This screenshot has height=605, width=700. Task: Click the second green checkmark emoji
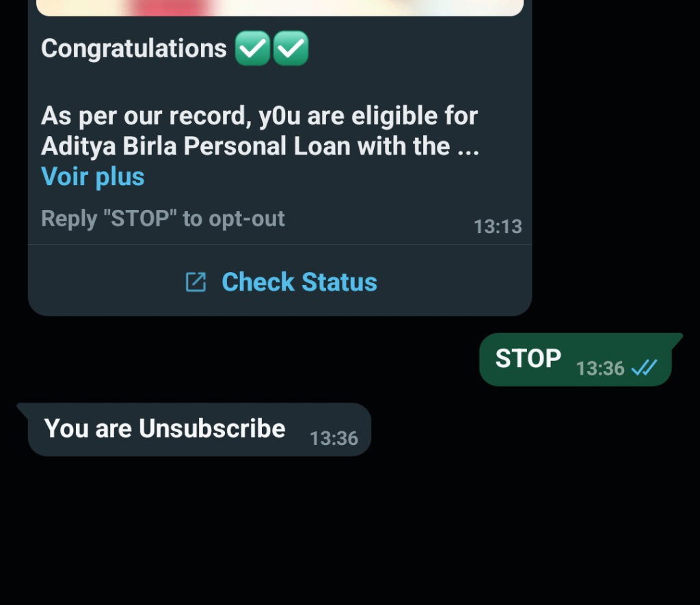pos(291,49)
